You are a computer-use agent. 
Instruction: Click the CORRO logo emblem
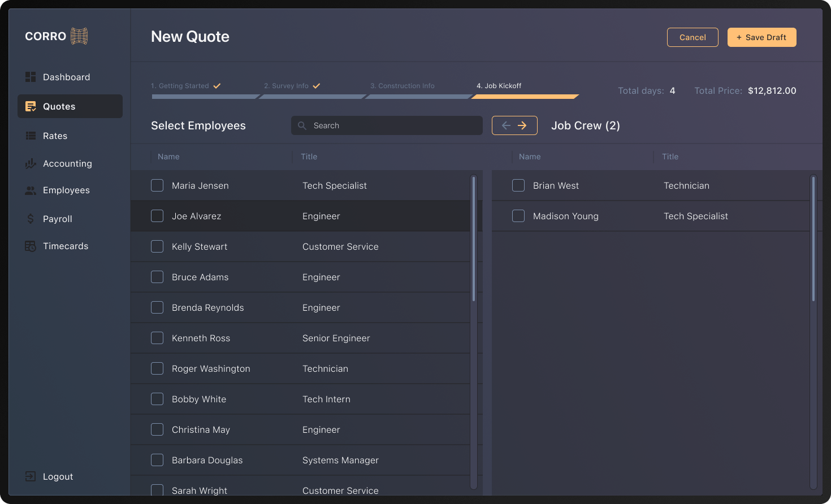pyautogui.click(x=79, y=36)
